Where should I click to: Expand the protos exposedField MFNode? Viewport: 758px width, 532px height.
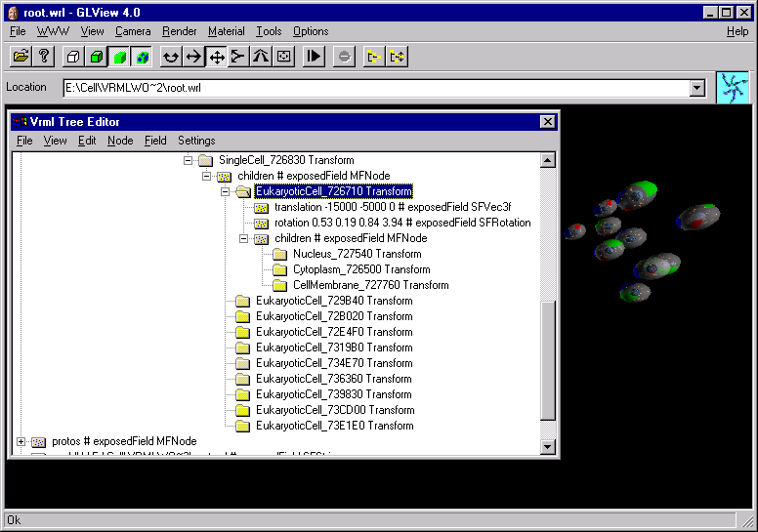click(21, 441)
